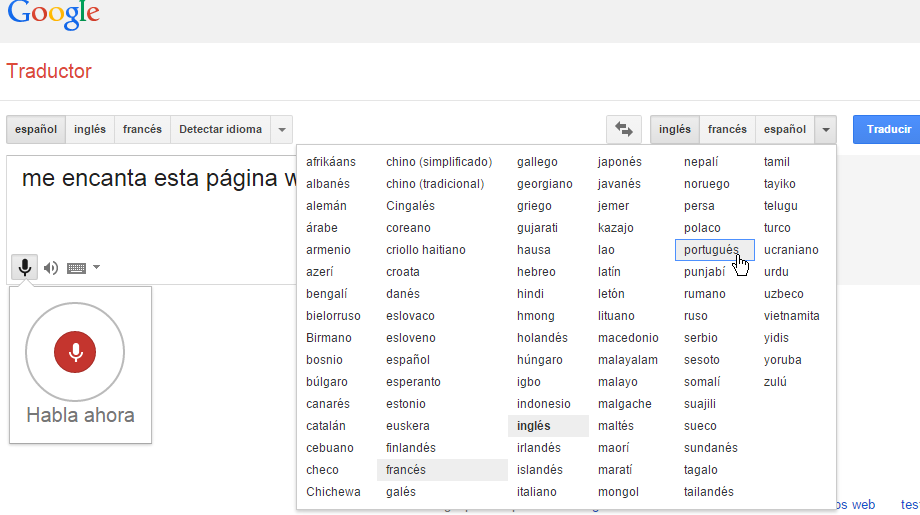Choose gallego from the language list

click(x=537, y=162)
